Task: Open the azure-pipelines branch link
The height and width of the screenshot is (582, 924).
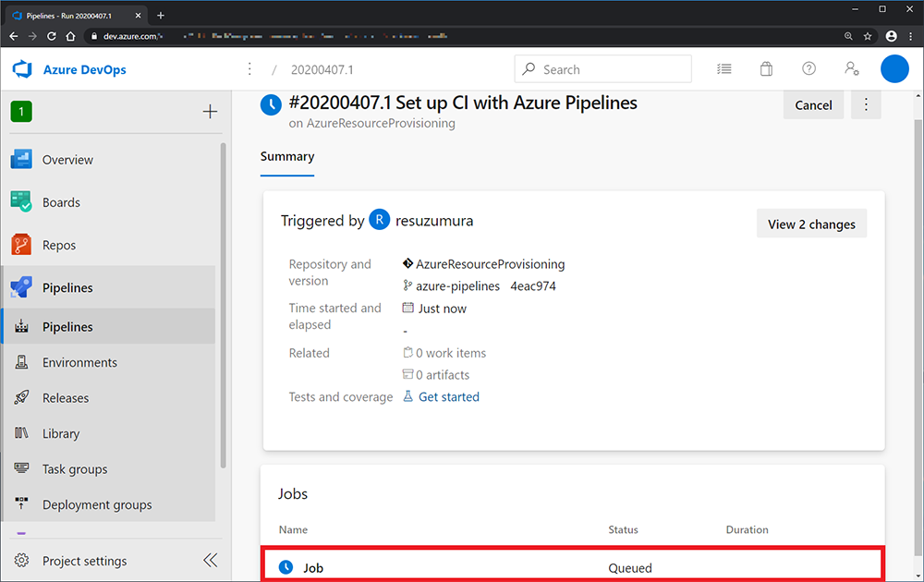Action: coord(457,286)
